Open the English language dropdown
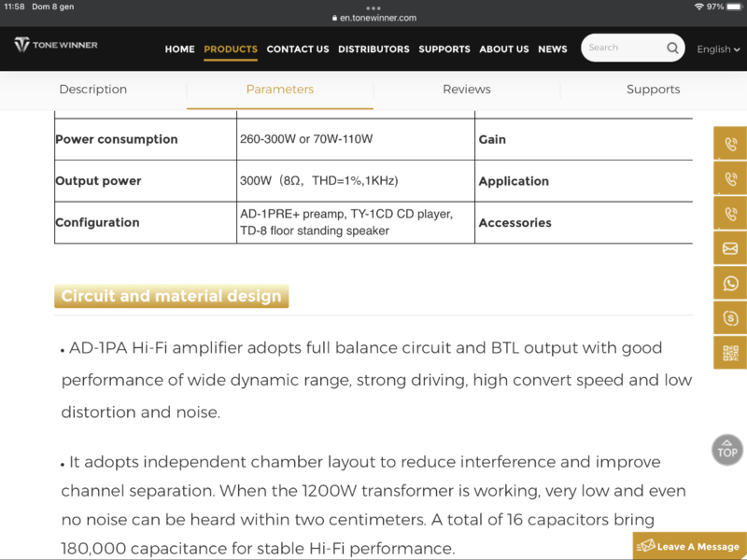 [x=718, y=49]
